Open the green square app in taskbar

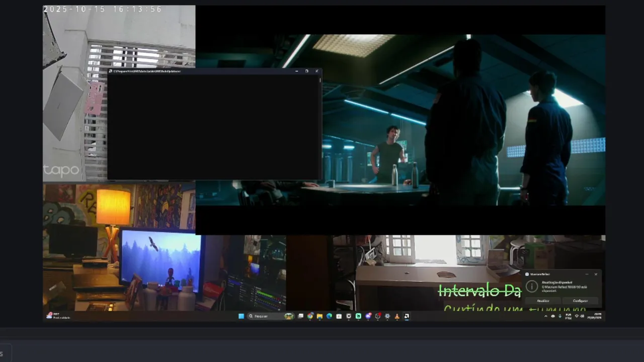click(358, 316)
